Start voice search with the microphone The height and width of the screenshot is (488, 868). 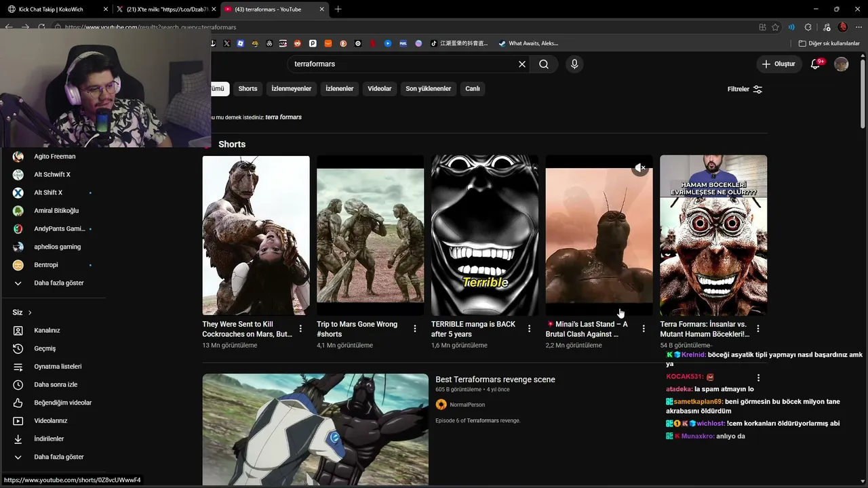[x=574, y=64]
